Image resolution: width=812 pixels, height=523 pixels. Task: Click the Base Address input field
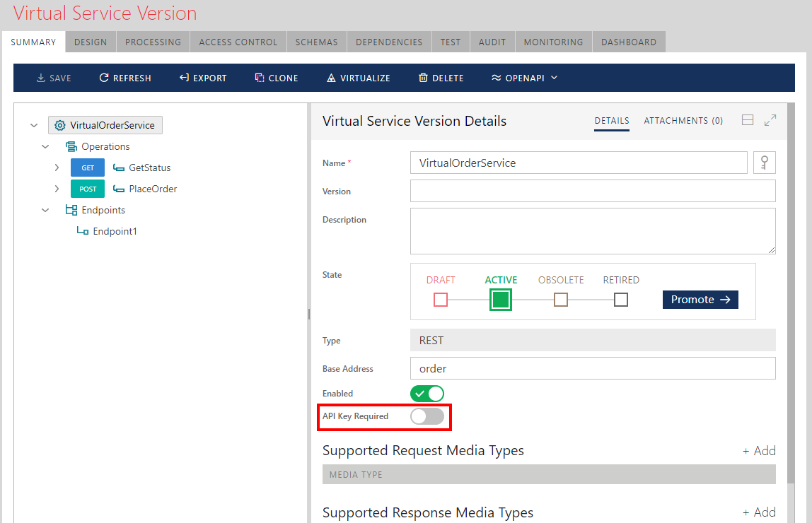click(x=593, y=368)
